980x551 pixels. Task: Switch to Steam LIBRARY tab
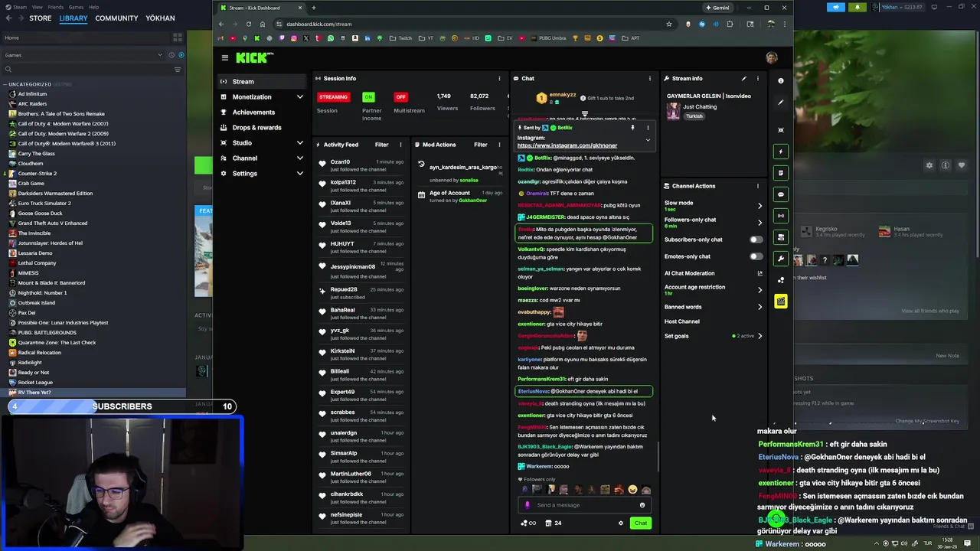(73, 18)
